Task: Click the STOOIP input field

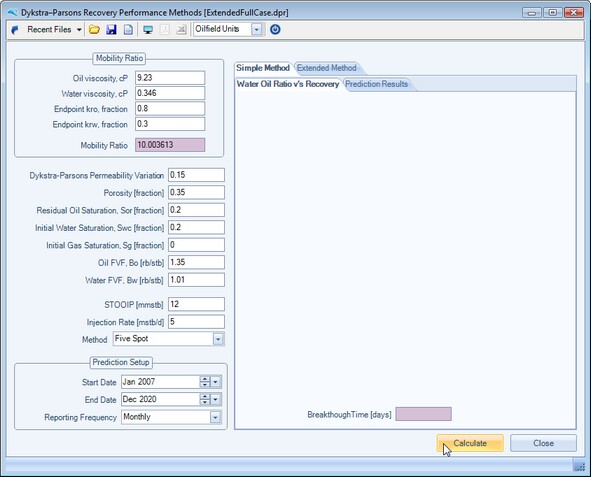Action: [196, 304]
